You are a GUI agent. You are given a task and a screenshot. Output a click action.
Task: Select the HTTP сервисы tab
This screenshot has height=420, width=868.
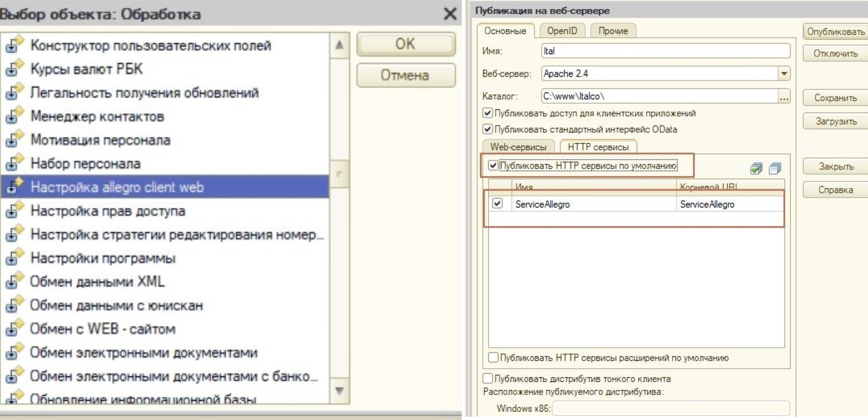[x=598, y=147]
